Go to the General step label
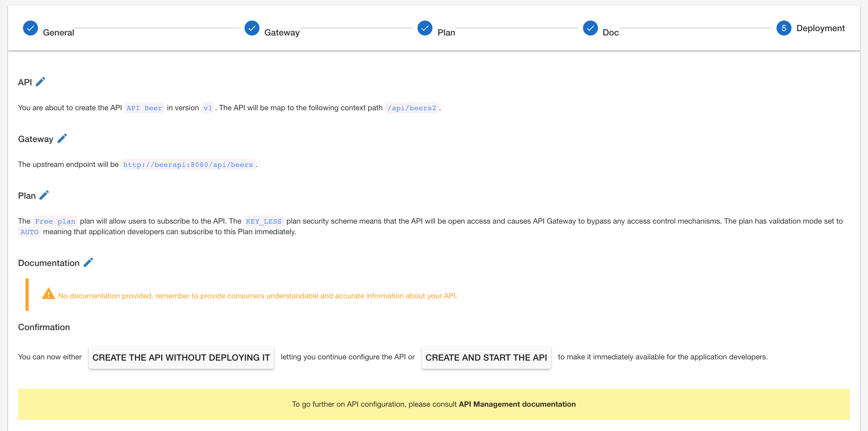868x431 pixels. [x=58, y=33]
